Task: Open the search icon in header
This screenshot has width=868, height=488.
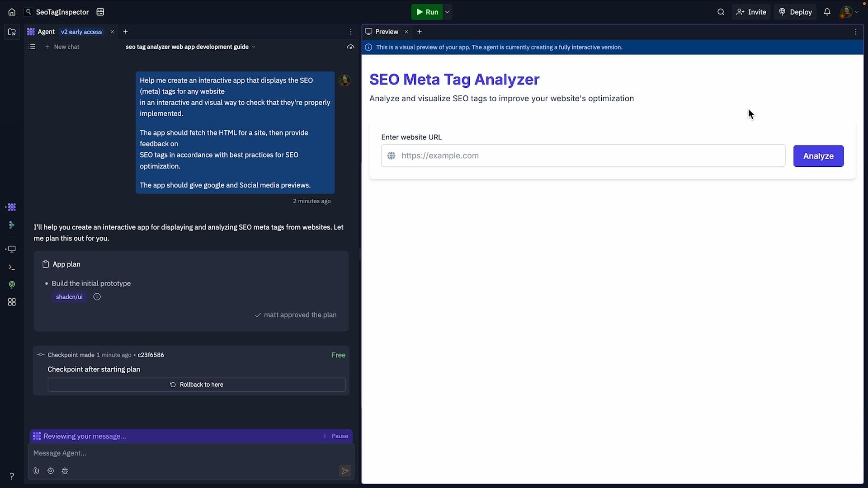Action: [721, 12]
